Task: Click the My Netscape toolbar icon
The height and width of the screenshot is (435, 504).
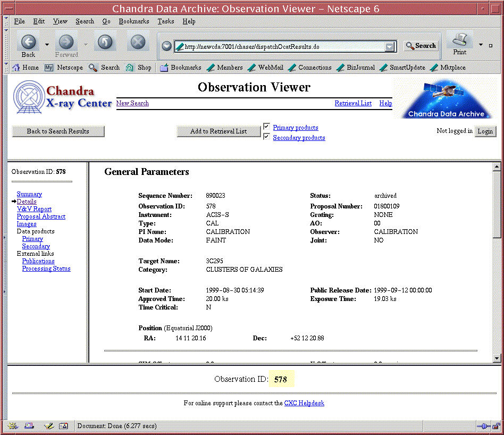Action: pos(49,68)
